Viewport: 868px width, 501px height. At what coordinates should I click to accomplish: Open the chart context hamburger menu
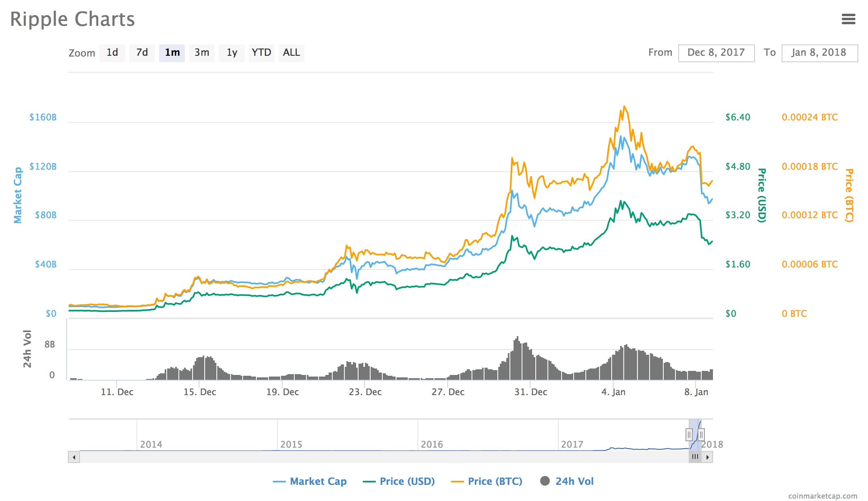click(x=848, y=19)
